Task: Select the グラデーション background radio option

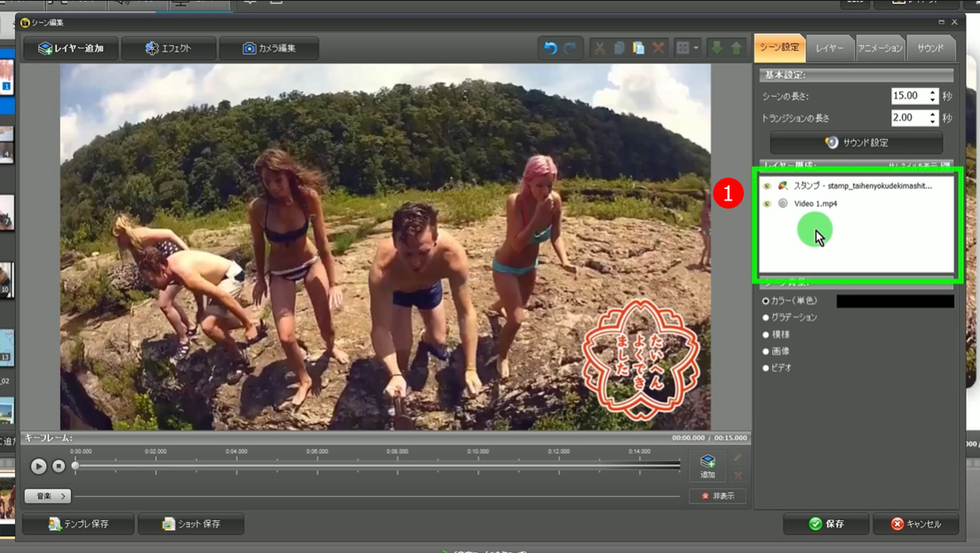Action: pyautogui.click(x=766, y=318)
